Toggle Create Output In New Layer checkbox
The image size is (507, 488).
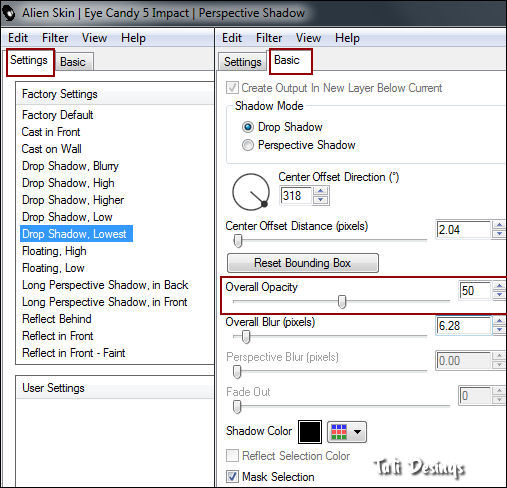coord(232,88)
